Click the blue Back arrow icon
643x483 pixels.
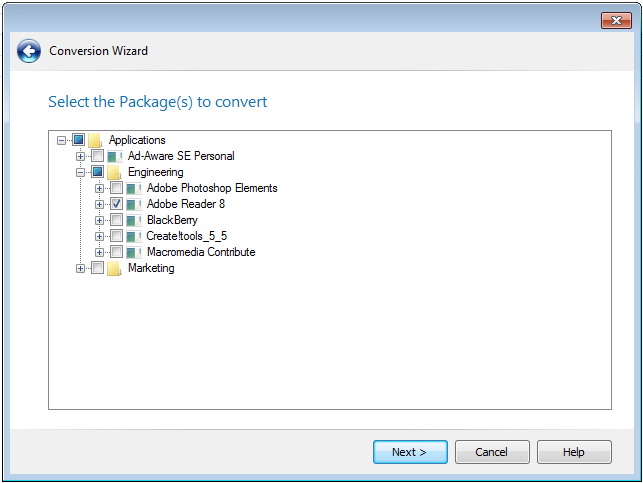[x=29, y=51]
